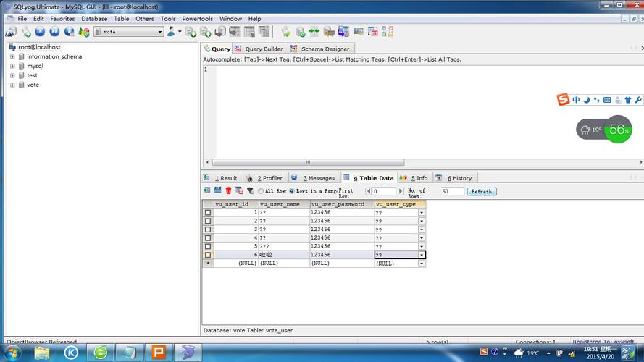
Task: Open the Database menu
Action: tap(94, 19)
